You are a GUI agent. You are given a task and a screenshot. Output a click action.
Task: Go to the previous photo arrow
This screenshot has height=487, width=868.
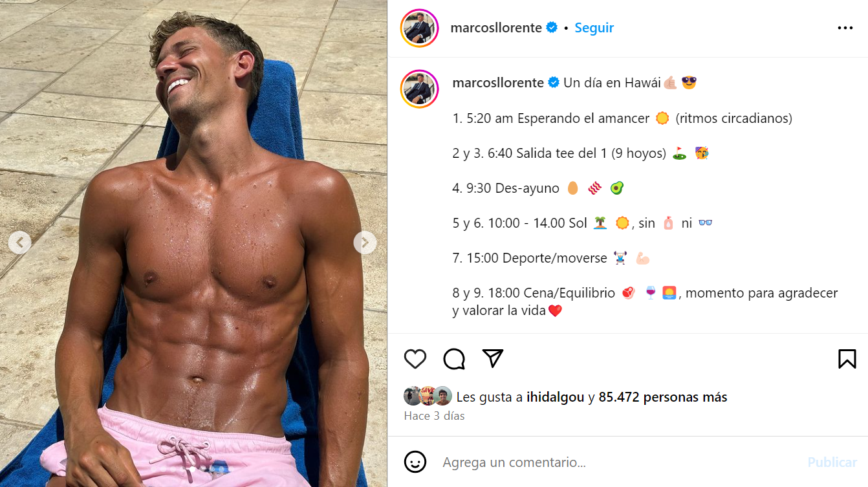[x=19, y=243]
